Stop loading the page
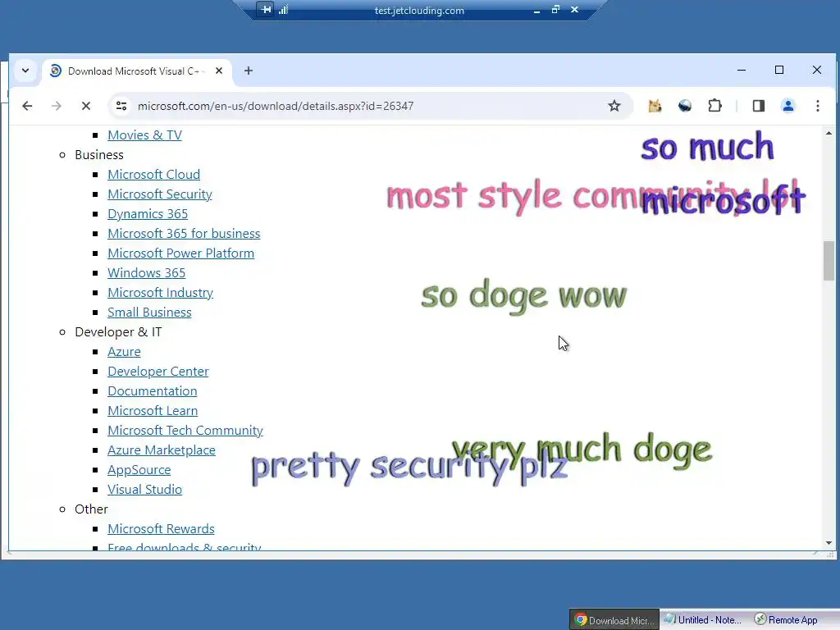Screen dimensions: 840x630 coord(85,106)
